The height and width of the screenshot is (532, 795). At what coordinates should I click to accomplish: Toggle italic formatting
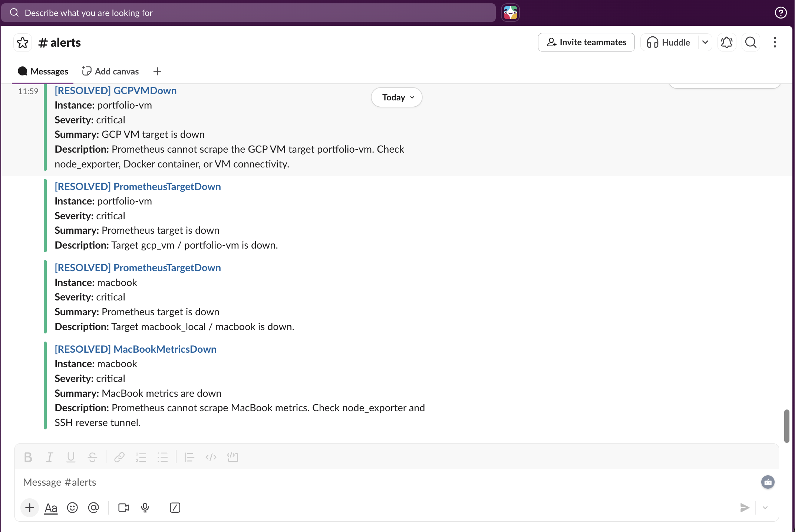[49, 457]
